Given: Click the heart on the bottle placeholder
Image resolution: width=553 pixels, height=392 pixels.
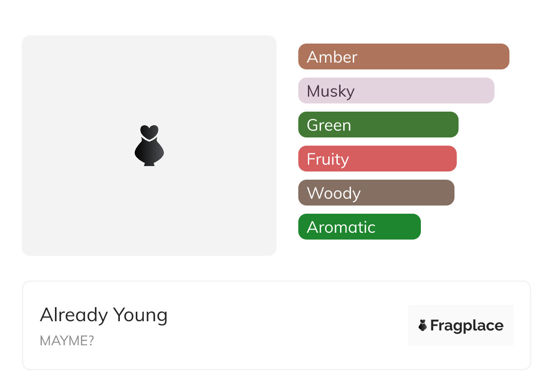Looking at the screenshot, I should 149,132.
